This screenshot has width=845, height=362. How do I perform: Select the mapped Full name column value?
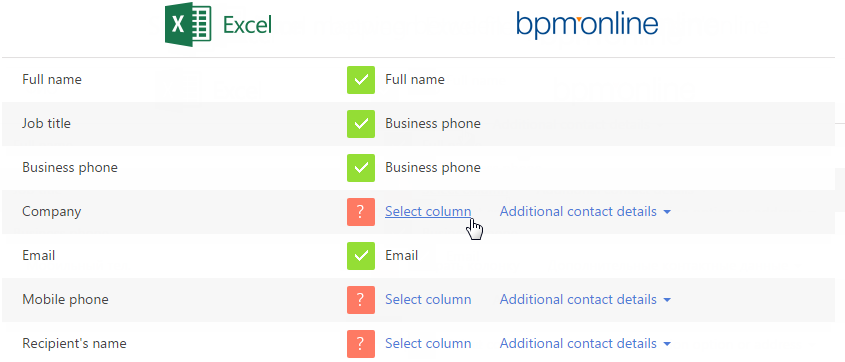pos(414,80)
